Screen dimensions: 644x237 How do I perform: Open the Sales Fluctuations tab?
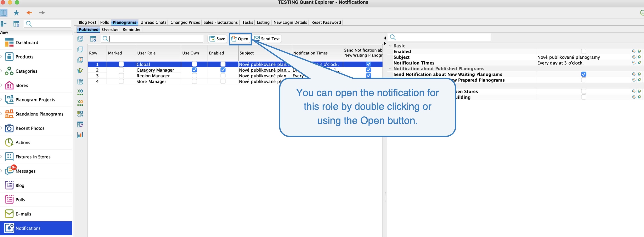(220, 22)
